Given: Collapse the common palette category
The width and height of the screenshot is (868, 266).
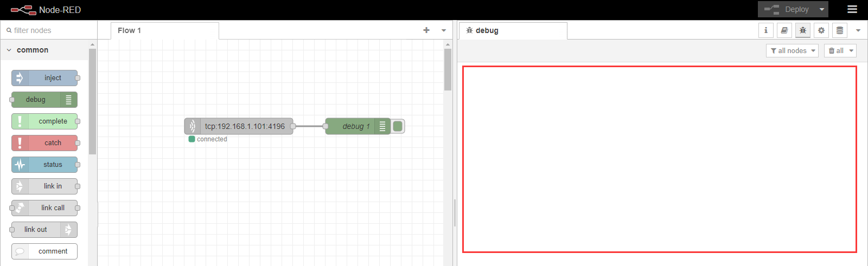Looking at the screenshot, I should point(9,50).
